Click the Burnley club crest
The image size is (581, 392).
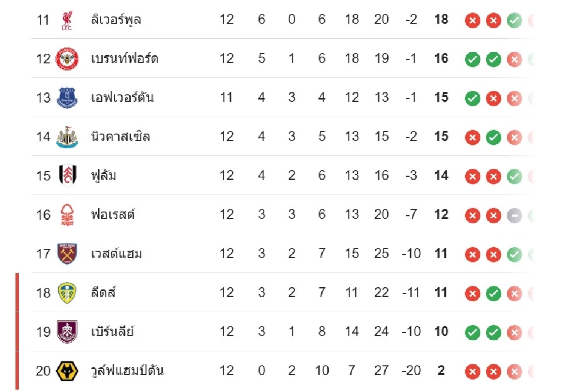coord(67,332)
